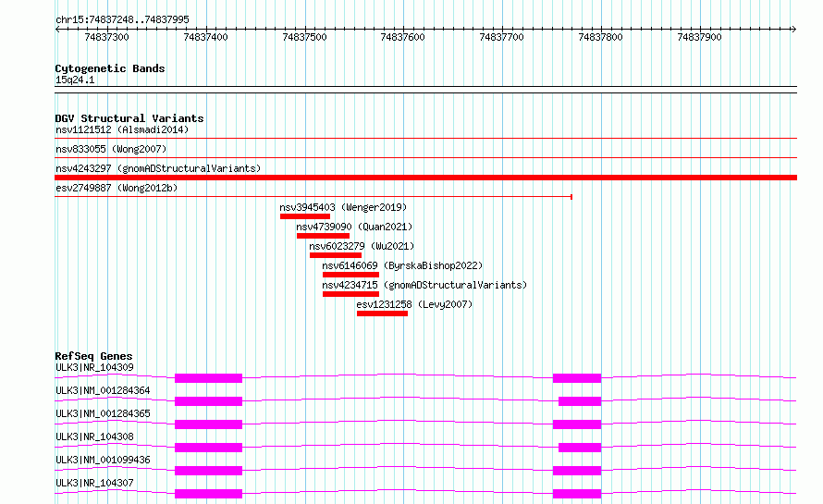Select left exon of ULK3|NM_001284364

click(208, 401)
